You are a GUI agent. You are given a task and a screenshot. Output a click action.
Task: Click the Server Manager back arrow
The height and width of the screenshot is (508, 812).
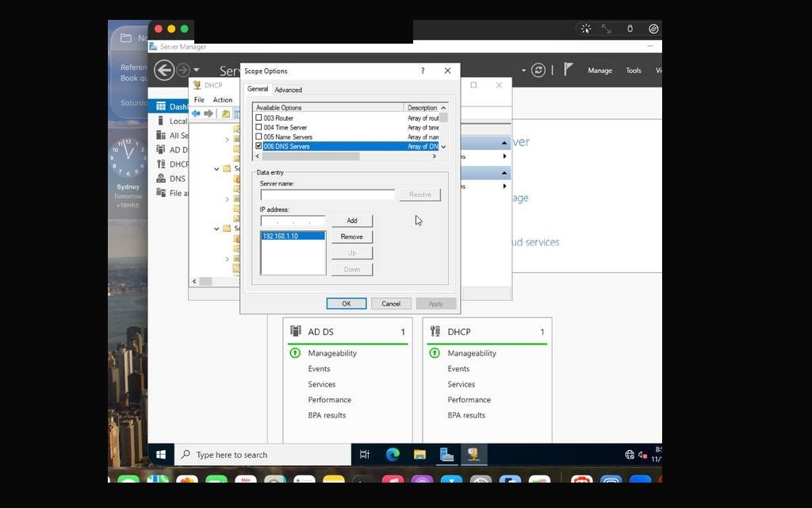[164, 70]
